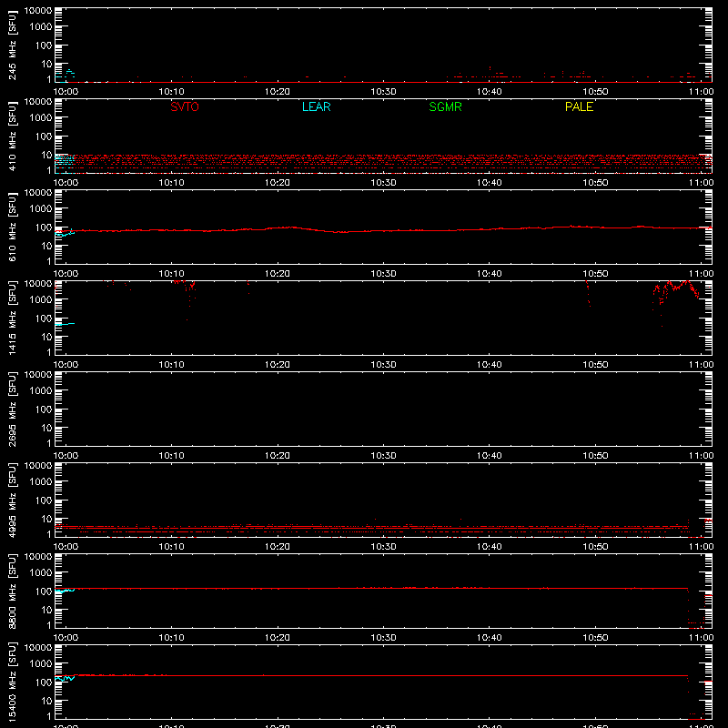Click the yellow PALE station legend label
728x728 pixels.
579,106
